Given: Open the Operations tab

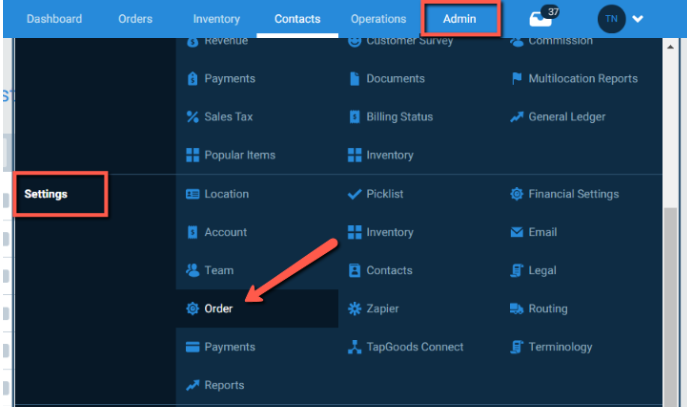Looking at the screenshot, I should click(x=378, y=19).
